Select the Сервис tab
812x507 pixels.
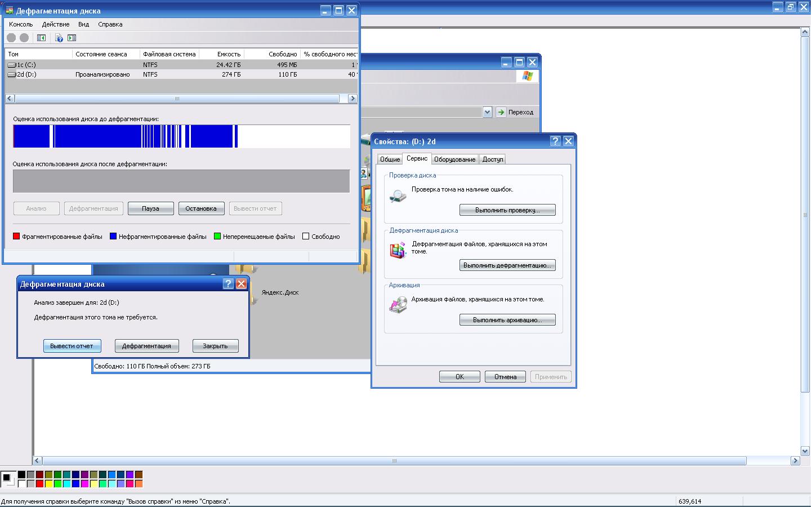(417, 158)
